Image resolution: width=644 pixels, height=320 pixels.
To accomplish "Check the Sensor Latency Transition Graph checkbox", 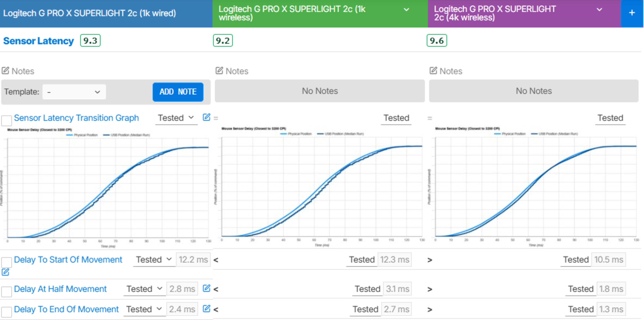I will [x=6, y=120].
